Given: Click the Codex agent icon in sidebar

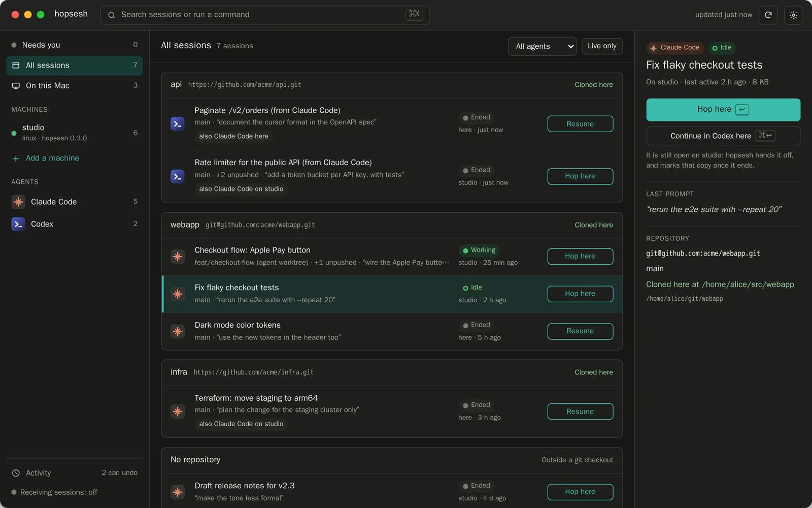Looking at the screenshot, I should point(18,224).
